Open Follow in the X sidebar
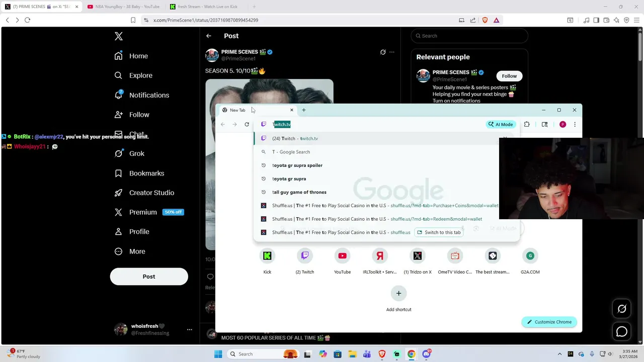644x362 pixels. [132, 115]
